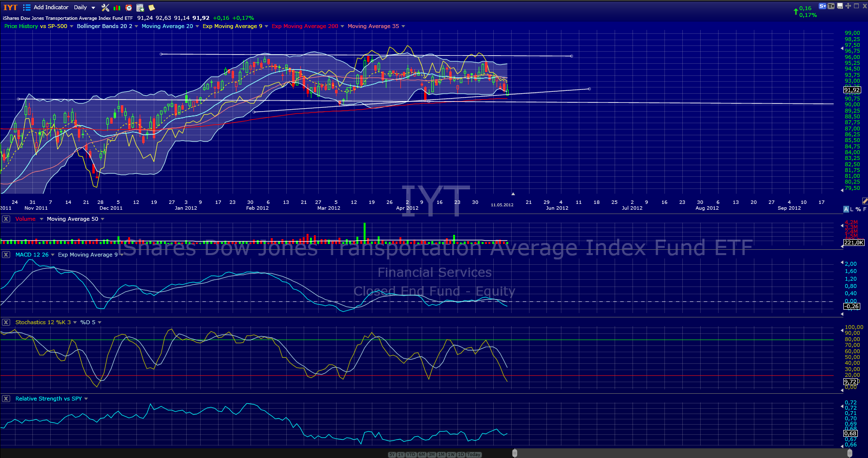The image size is (868, 458).
Task: Click the chart type bars icon
Action: tap(117, 7)
